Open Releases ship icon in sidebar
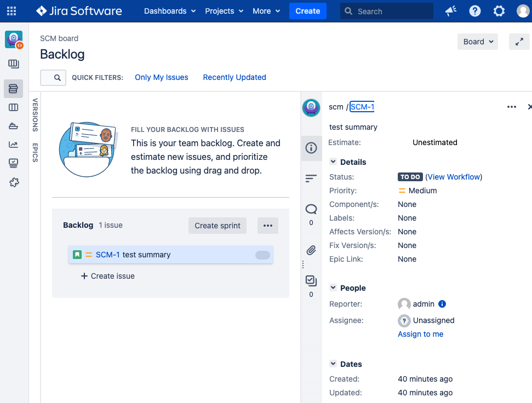The image size is (532, 403). pos(14,126)
